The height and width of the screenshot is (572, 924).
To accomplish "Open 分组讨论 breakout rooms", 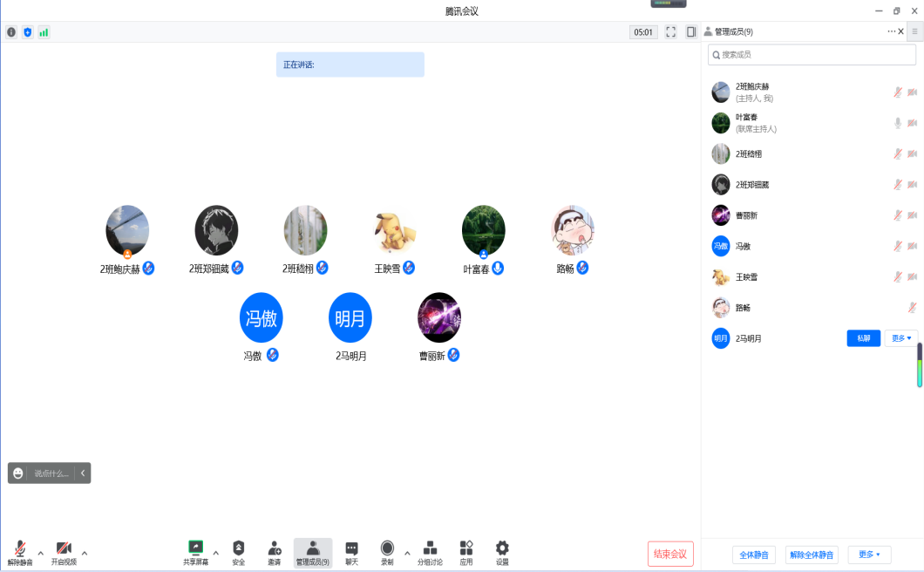I will [430, 548].
